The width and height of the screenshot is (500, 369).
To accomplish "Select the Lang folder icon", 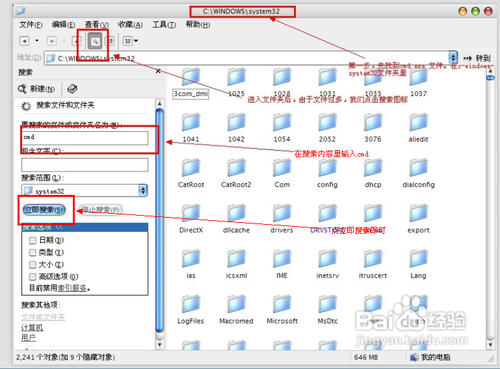I will pos(418,259).
